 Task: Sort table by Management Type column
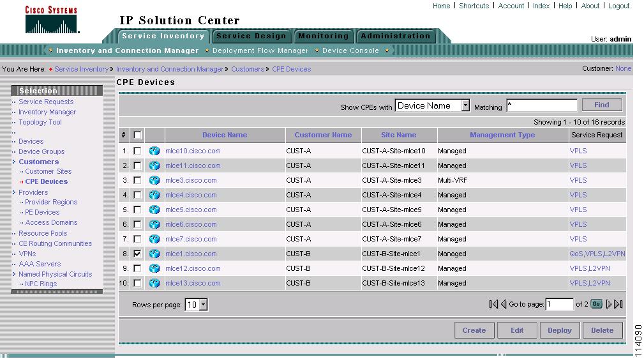click(502, 135)
